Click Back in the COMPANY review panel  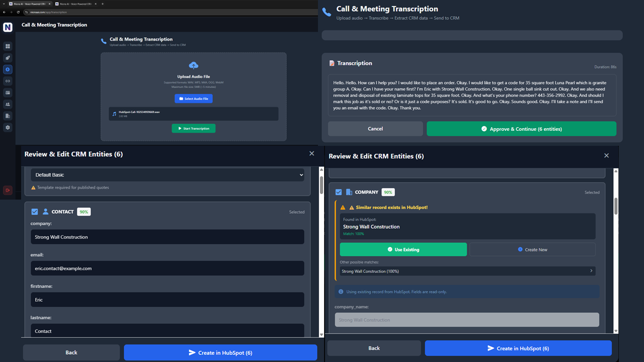pyautogui.click(x=374, y=348)
